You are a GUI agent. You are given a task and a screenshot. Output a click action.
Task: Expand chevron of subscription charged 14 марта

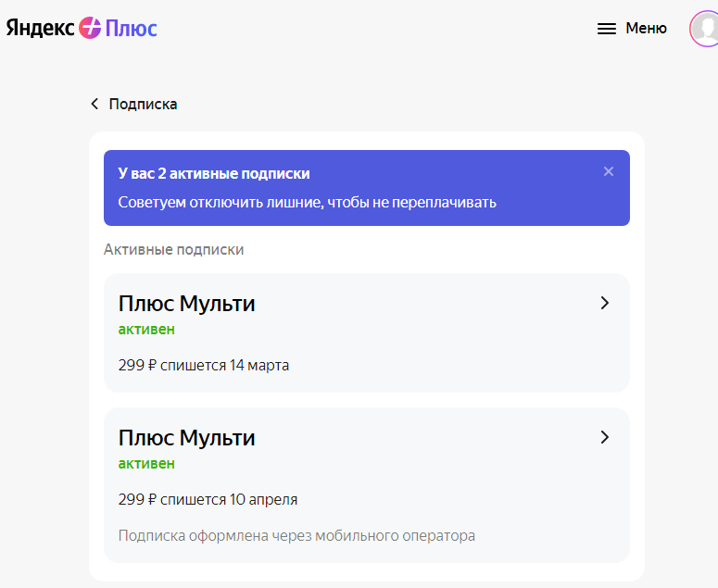pos(605,303)
